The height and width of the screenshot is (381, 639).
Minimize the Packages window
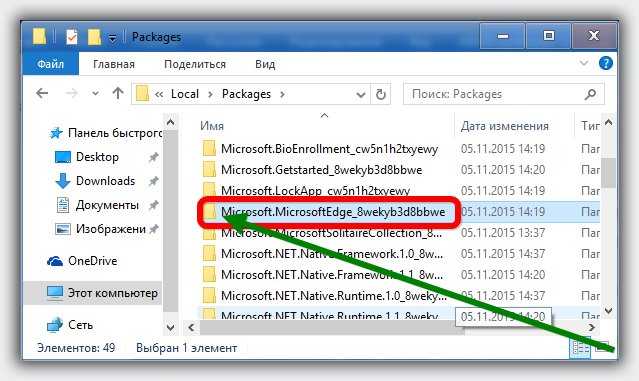coord(502,36)
